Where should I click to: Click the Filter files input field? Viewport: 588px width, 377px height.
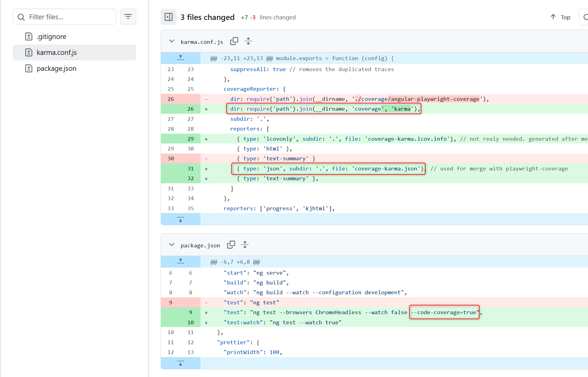(x=71, y=17)
